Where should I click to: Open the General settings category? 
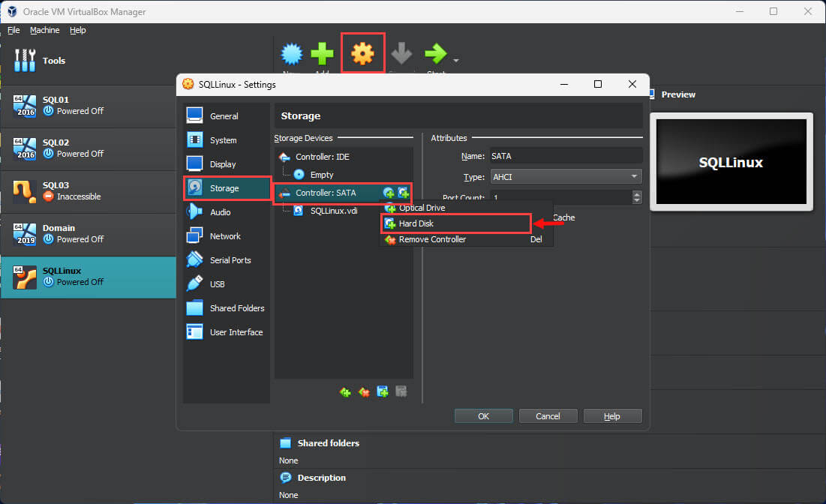coord(227,115)
